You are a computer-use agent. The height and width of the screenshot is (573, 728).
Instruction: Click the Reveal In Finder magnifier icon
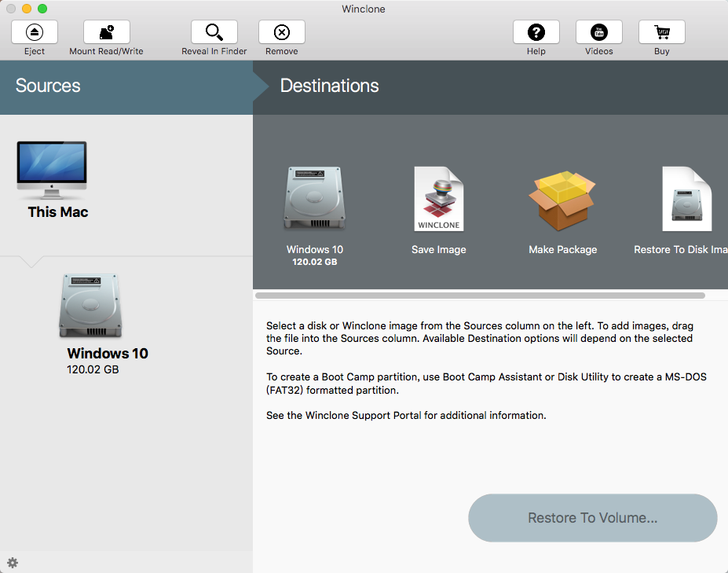point(214,32)
